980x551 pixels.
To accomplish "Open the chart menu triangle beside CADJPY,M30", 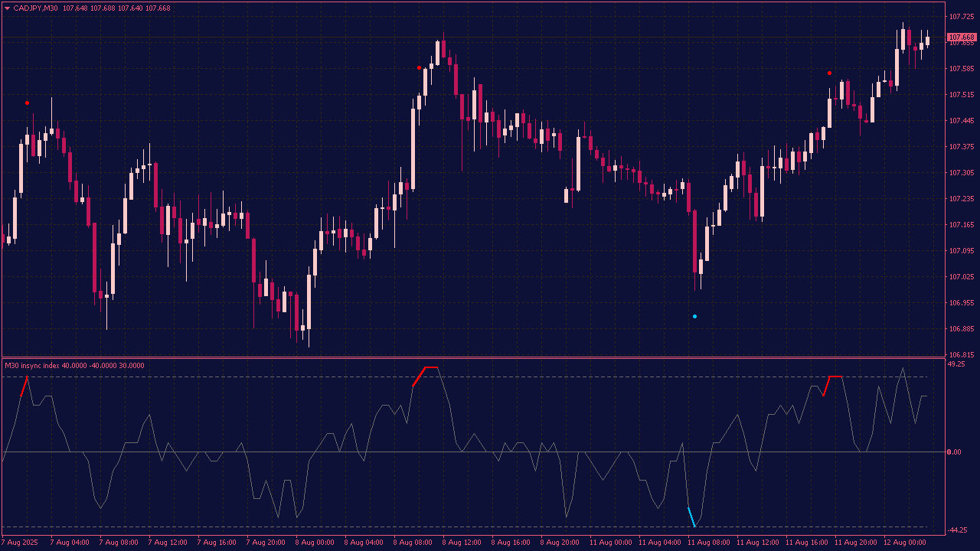I will pyautogui.click(x=7, y=8).
